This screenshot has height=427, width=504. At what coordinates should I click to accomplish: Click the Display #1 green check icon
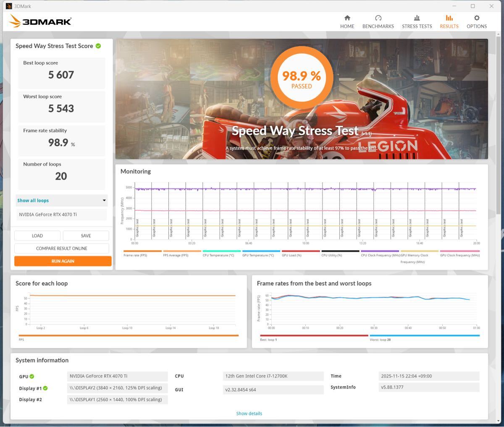tap(45, 388)
